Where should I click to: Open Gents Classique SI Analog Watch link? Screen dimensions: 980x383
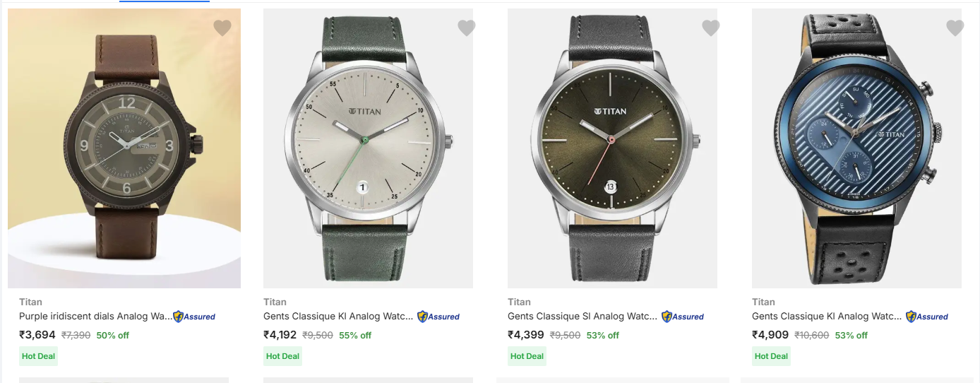(x=582, y=317)
